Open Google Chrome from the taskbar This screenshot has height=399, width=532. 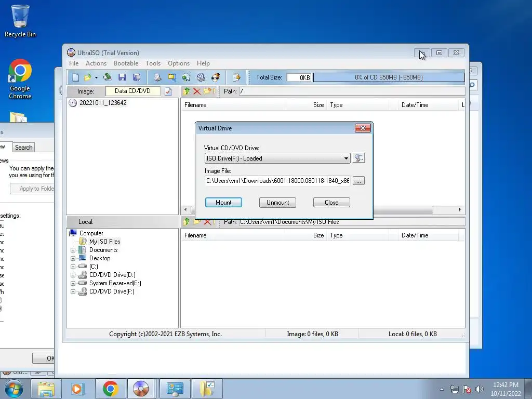(x=110, y=389)
